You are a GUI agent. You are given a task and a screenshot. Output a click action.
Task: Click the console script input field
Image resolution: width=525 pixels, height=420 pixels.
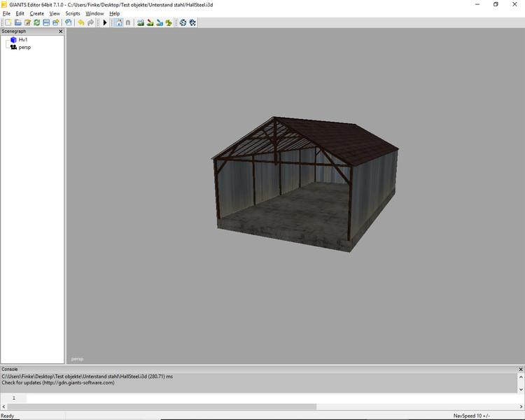273,398
